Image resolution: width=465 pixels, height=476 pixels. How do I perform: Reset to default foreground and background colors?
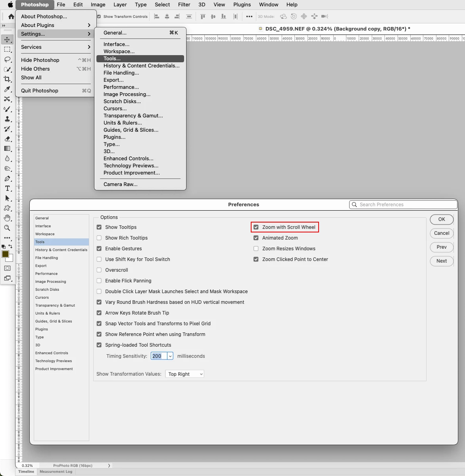(4, 246)
